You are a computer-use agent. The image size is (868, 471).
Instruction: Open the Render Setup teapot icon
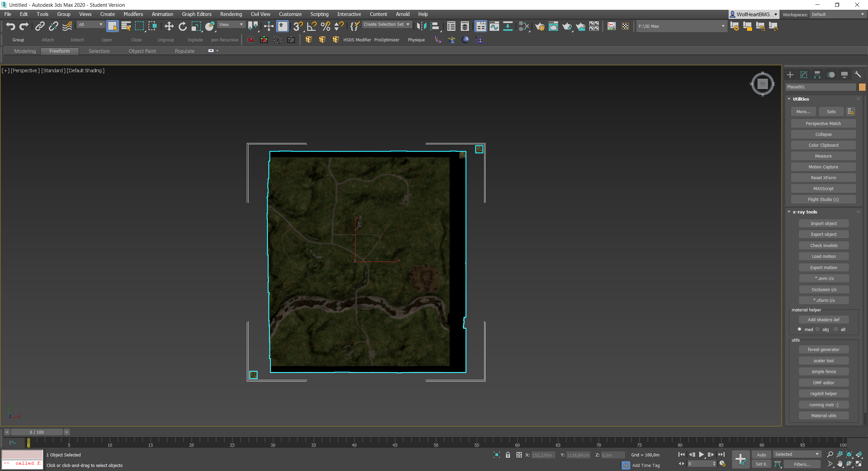pos(540,26)
